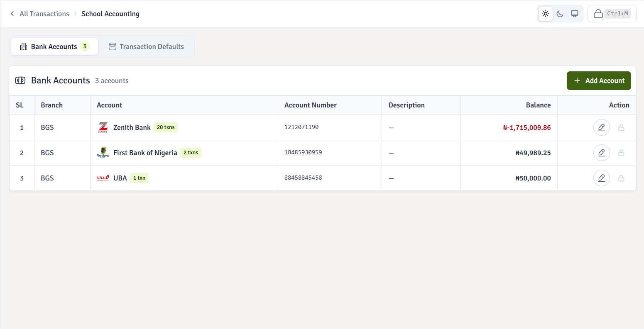
Task: Switch to dark theme moon icon
Action: [560, 14]
